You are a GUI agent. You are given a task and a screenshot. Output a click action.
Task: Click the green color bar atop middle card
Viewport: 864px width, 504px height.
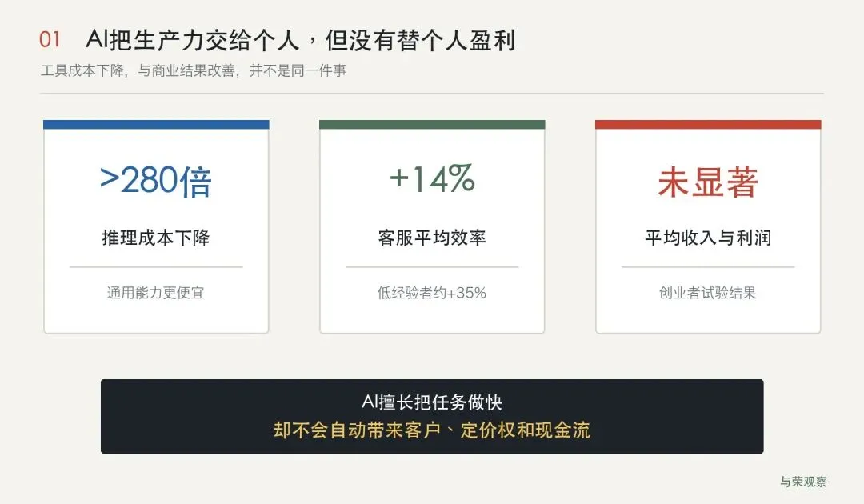pyautogui.click(x=432, y=125)
